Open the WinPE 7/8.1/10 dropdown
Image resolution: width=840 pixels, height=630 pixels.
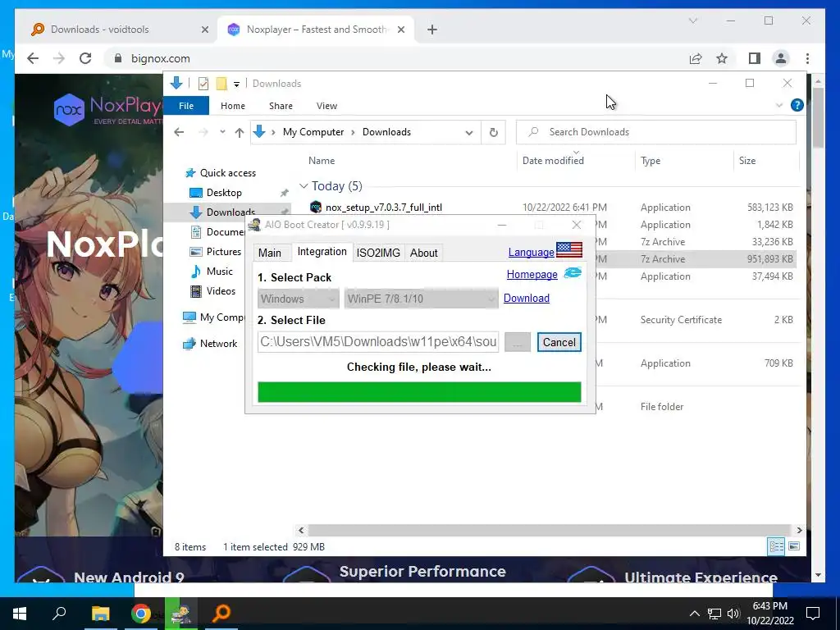click(x=421, y=299)
